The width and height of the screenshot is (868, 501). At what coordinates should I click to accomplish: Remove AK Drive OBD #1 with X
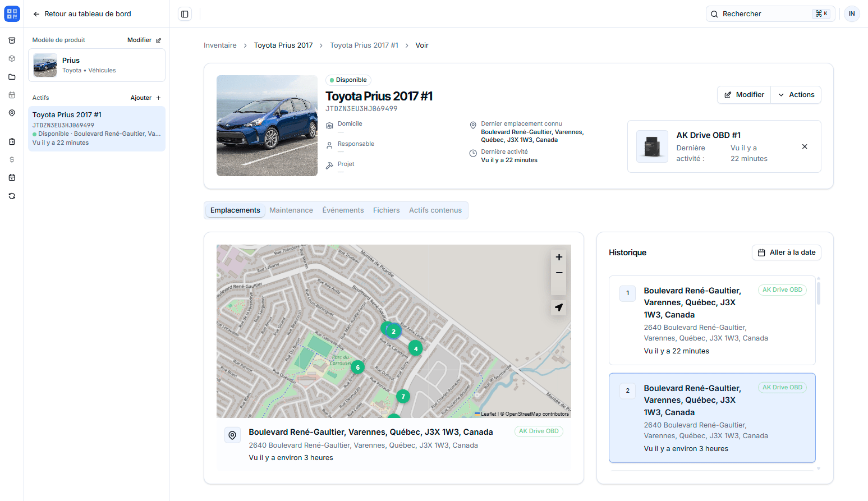805,146
